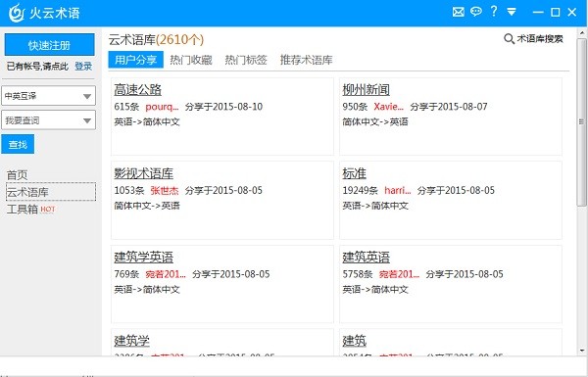The image size is (588, 377).
Task: Go to 首页 in the sidebar
Action: point(18,175)
